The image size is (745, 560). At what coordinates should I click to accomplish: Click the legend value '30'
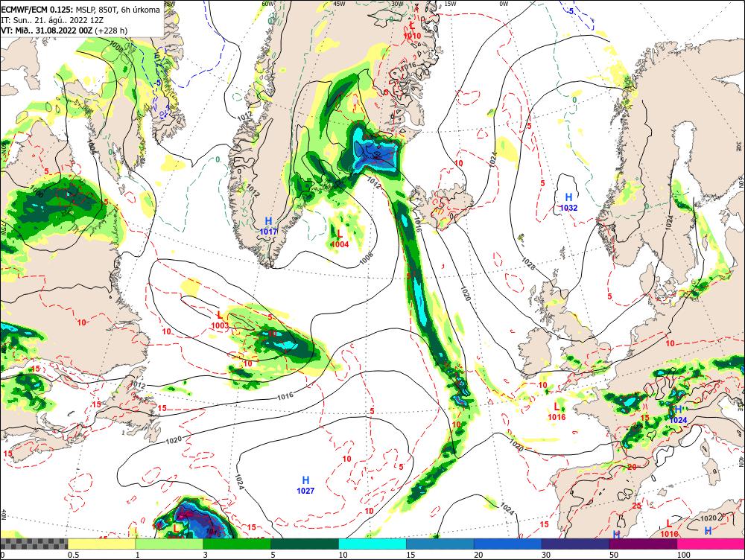click(x=546, y=555)
